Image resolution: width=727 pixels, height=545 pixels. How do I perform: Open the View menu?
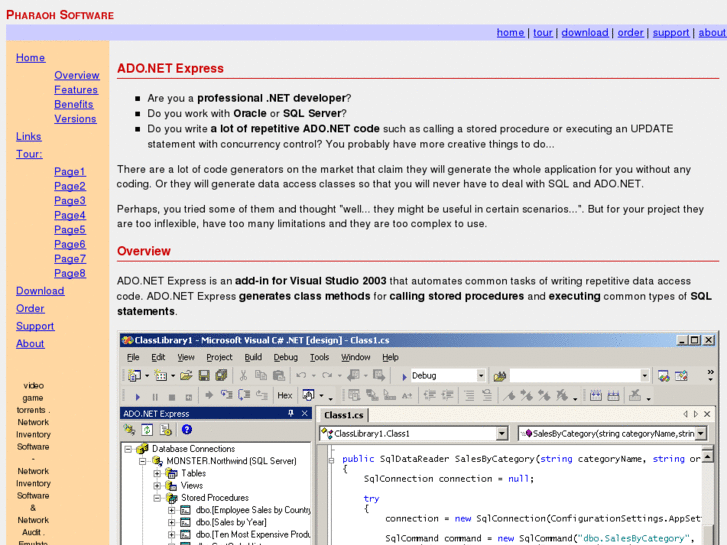(x=186, y=357)
